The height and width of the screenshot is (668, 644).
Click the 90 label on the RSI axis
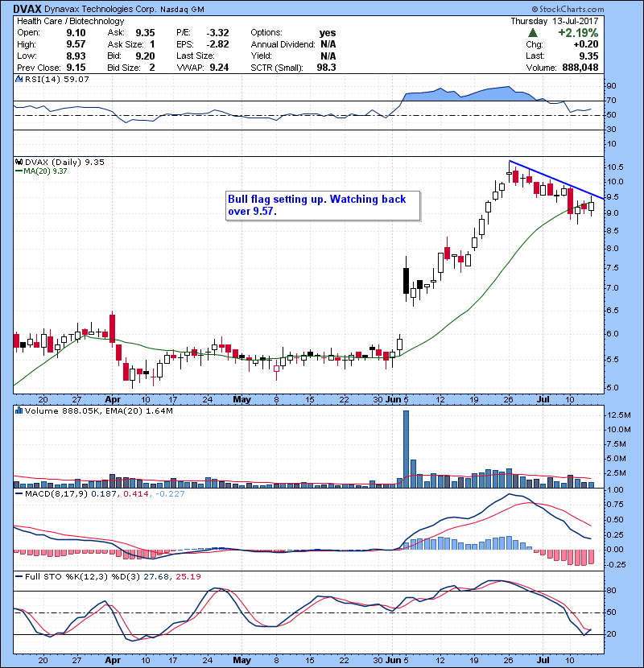611,86
